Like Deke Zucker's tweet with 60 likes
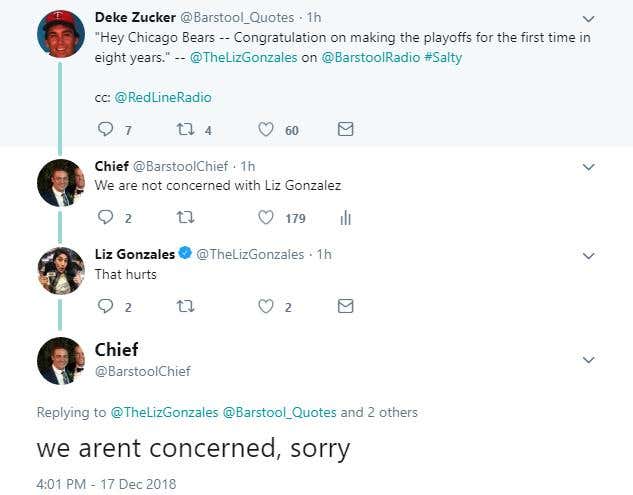The width and height of the screenshot is (633, 495). click(266, 129)
